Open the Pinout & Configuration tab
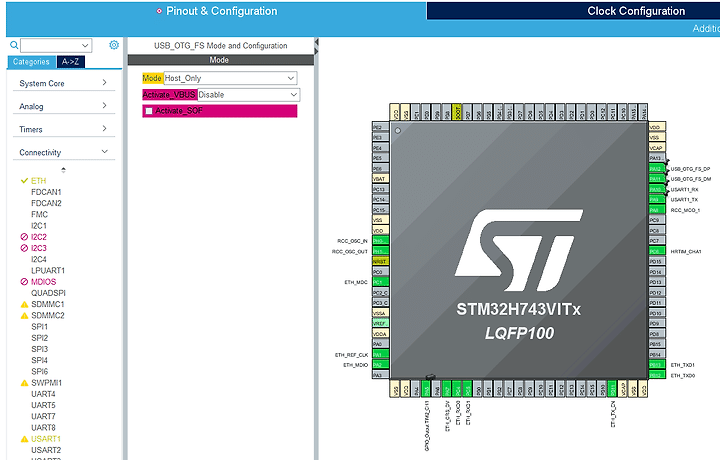The height and width of the screenshot is (460, 720). point(216,11)
